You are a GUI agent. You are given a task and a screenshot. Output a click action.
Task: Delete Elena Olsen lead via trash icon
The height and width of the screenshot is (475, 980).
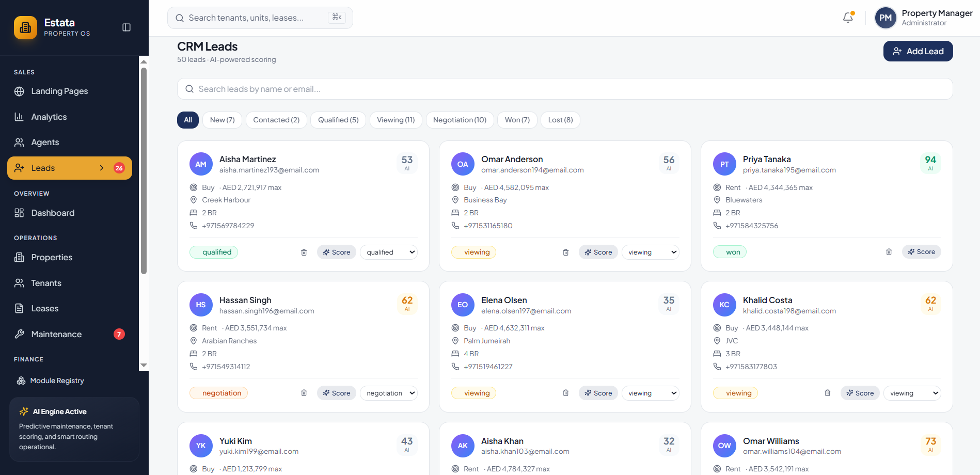coord(566,393)
